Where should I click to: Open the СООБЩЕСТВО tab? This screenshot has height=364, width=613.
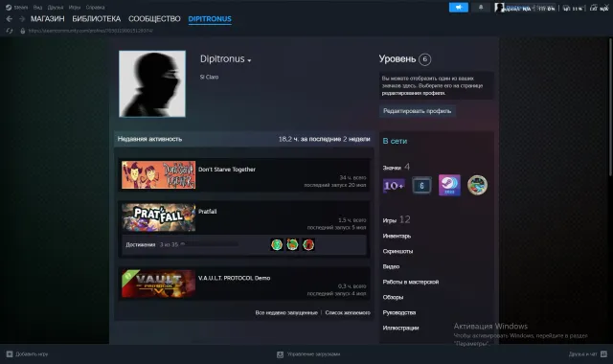click(x=154, y=19)
